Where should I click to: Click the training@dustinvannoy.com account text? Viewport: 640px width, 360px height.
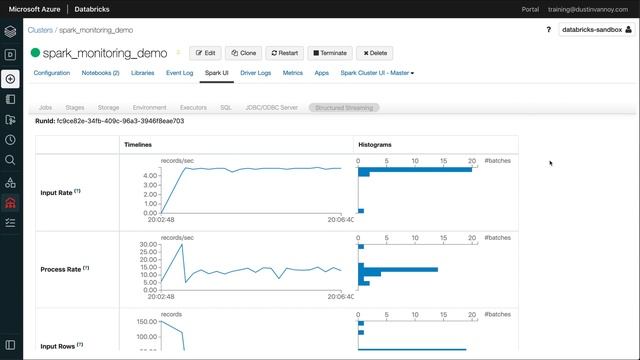[588, 9]
